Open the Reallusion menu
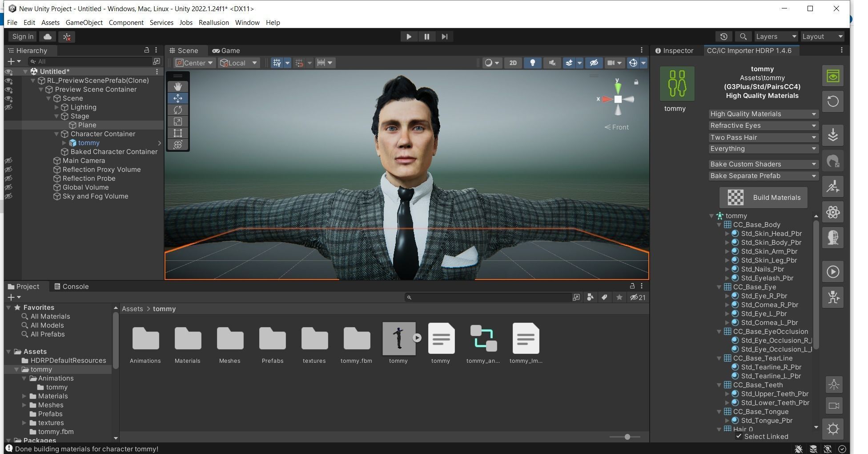This screenshot has width=868, height=454. pyautogui.click(x=214, y=22)
